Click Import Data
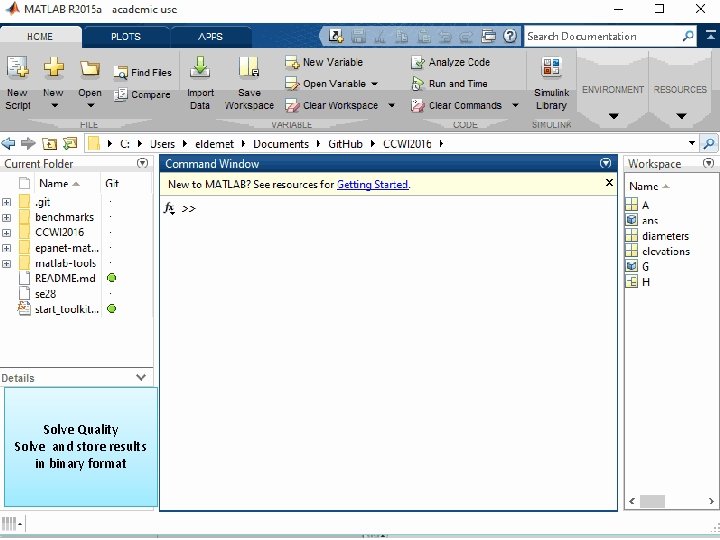 (200, 83)
